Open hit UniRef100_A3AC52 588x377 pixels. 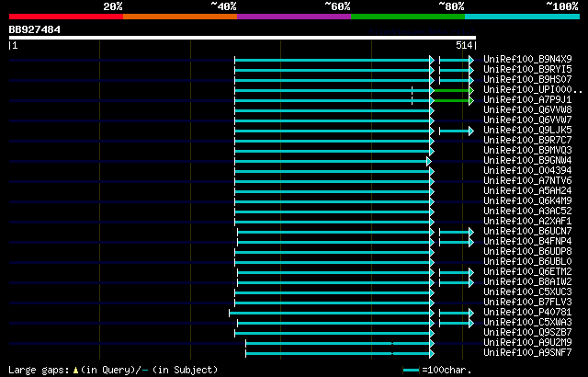(527, 211)
